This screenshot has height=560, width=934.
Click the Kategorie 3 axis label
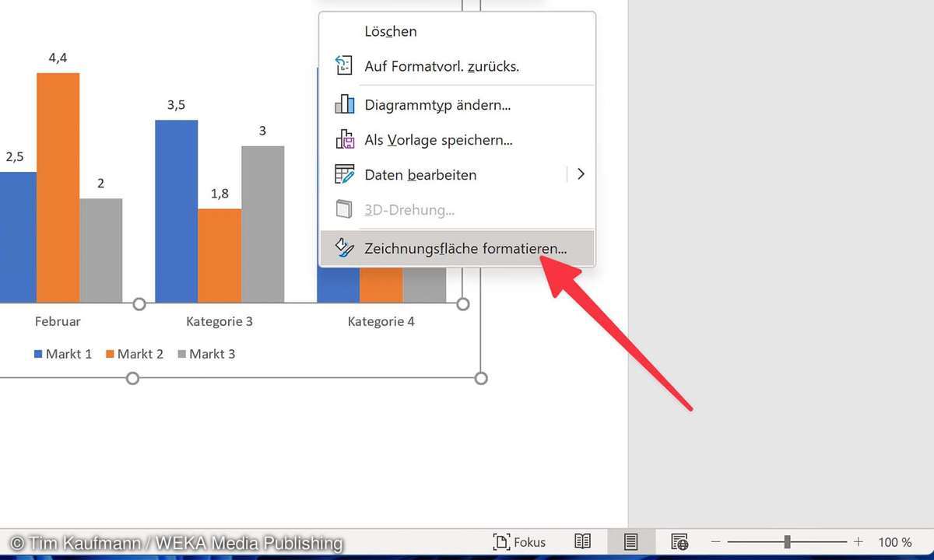coord(219,321)
